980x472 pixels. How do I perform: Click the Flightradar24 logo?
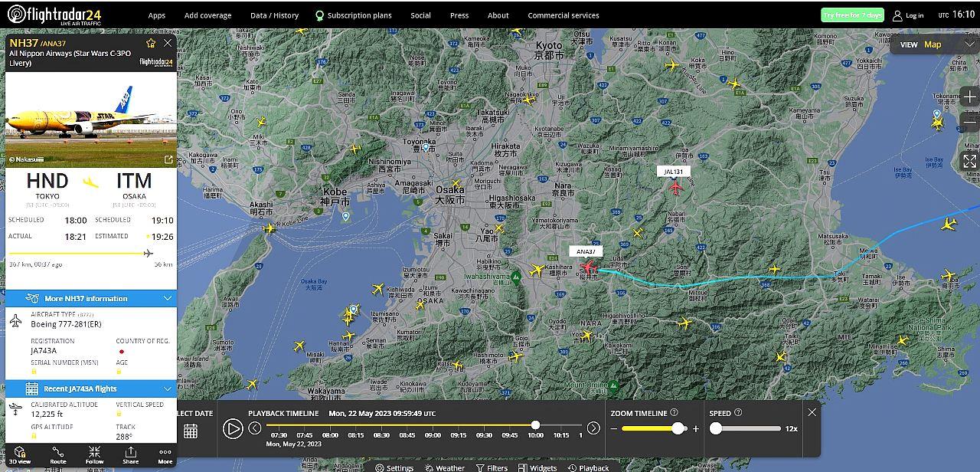click(x=54, y=15)
